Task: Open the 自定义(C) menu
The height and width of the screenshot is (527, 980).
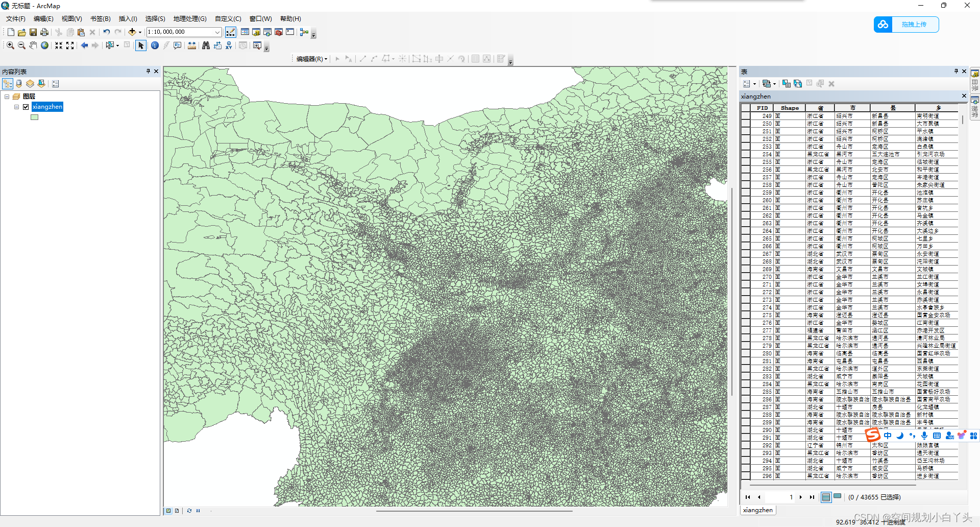Action: [x=228, y=19]
